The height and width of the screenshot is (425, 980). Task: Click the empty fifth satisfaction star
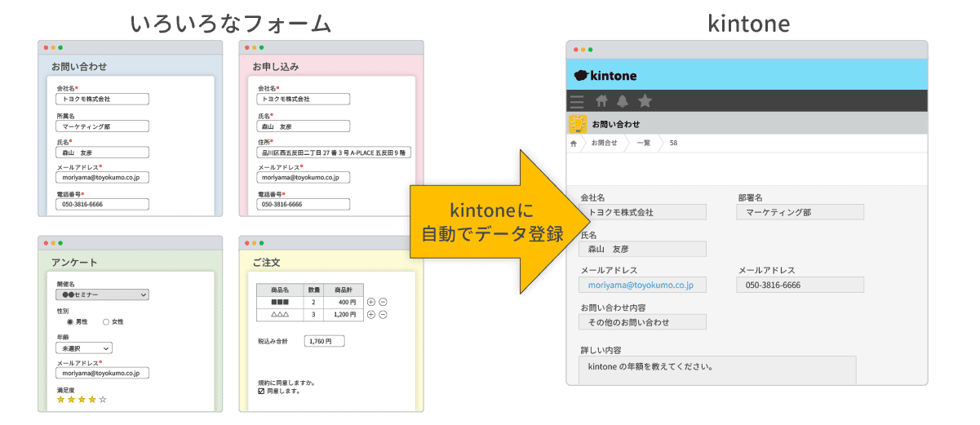tap(103, 400)
